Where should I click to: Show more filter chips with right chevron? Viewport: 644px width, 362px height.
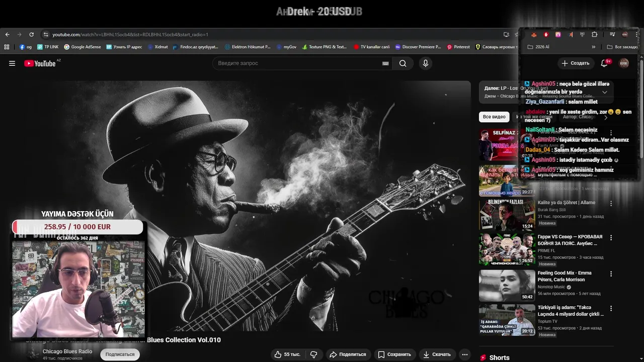coord(606,117)
